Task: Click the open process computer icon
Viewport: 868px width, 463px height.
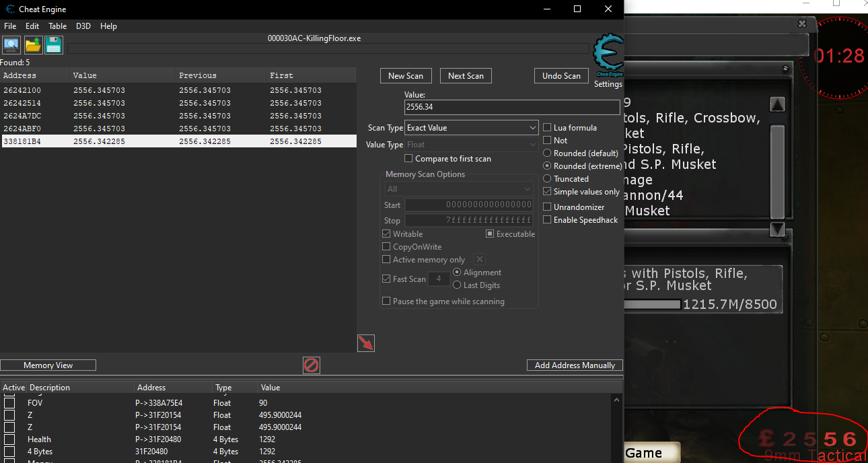Action: click(x=11, y=45)
